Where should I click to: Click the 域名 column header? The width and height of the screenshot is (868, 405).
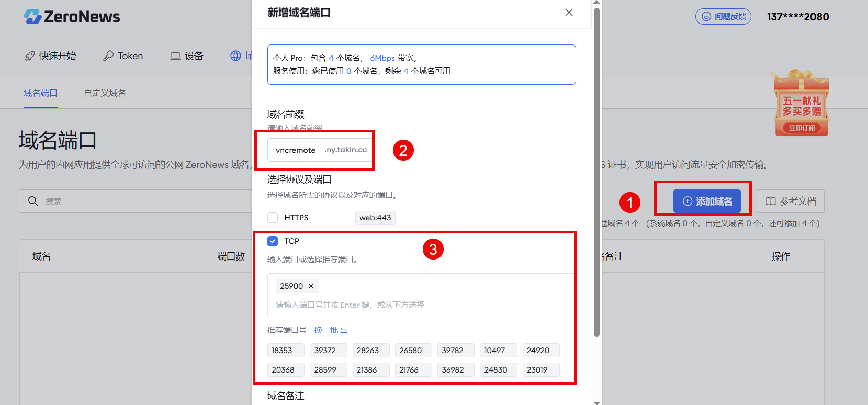tap(42, 256)
